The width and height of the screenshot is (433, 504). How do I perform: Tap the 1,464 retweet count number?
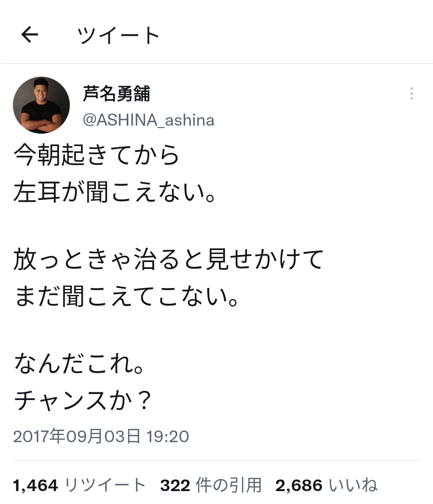pyautogui.click(x=36, y=486)
